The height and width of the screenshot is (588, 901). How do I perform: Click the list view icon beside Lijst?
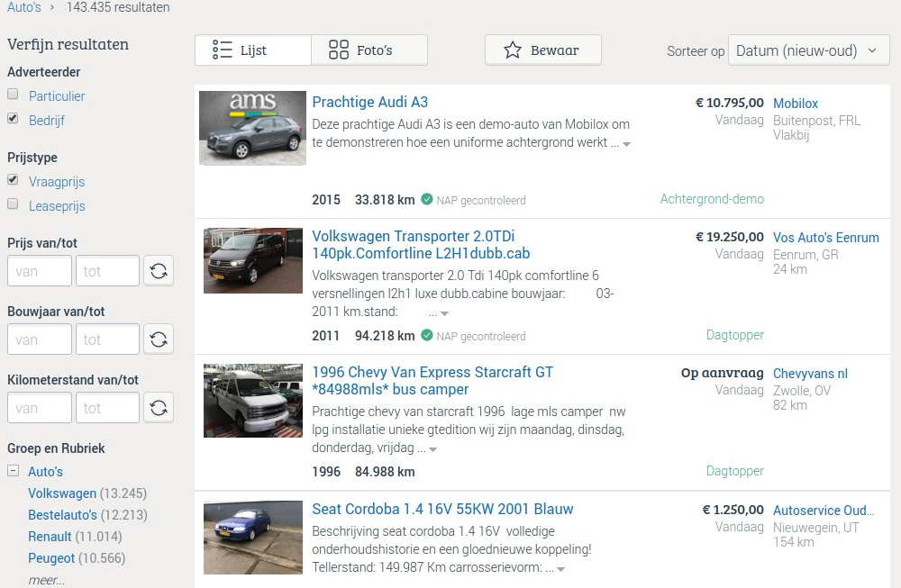pos(222,50)
